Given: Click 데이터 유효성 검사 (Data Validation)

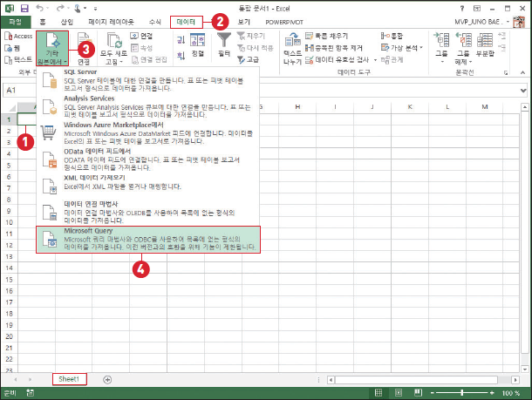Looking at the screenshot, I should pos(337,59).
